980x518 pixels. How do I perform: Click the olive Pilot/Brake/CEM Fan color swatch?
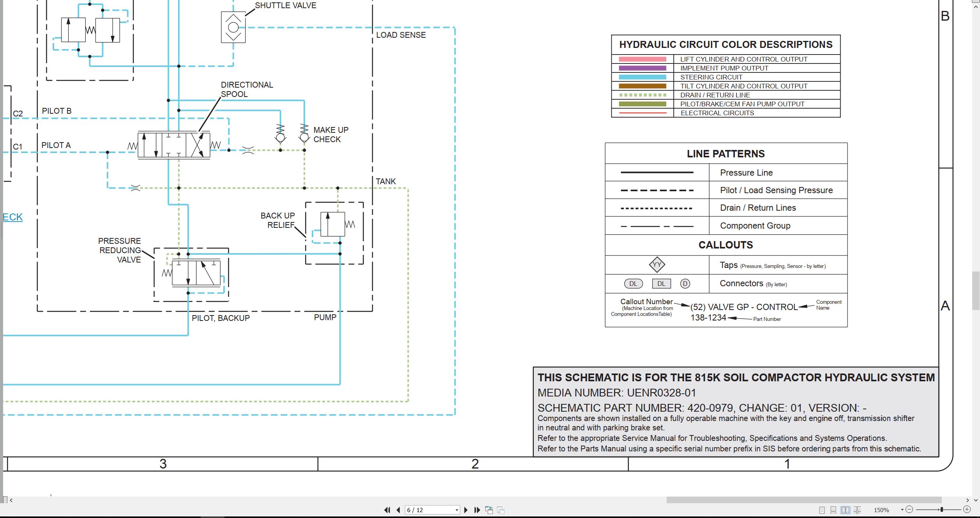pyautogui.click(x=643, y=104)
